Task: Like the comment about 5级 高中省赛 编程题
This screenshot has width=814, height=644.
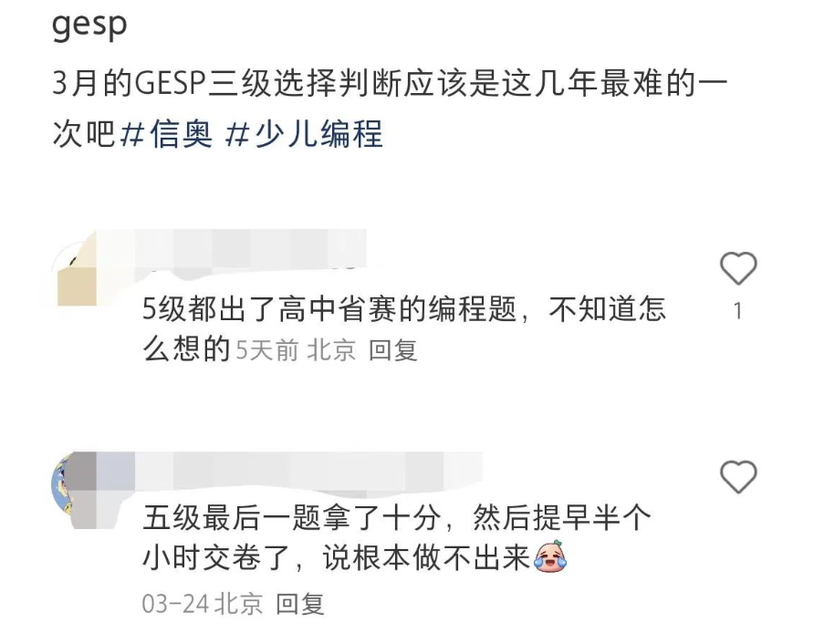Action: coord(737,268)
